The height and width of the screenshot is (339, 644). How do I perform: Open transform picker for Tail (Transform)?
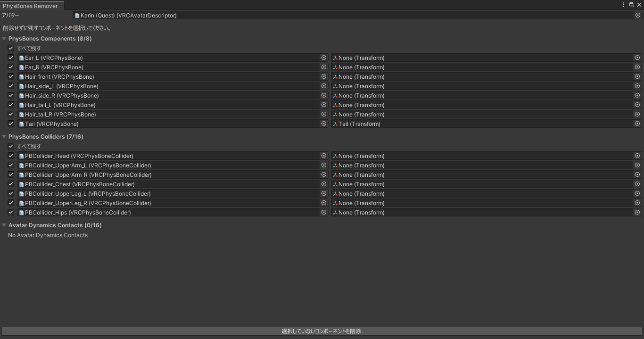pos(637,124)
